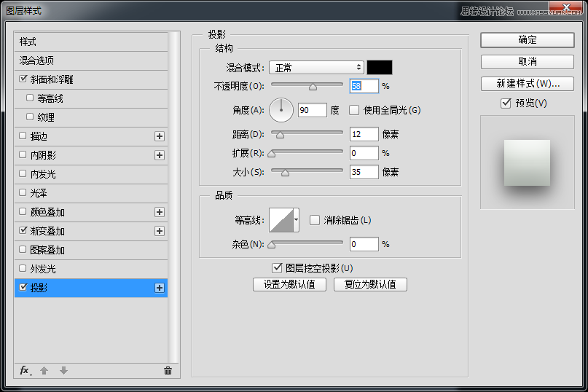Image resolution: width=588 pixels, height=392 pixels.
Task: Open the 混合模式 dropdown showing 正常
Action: [x=316, y=68]
